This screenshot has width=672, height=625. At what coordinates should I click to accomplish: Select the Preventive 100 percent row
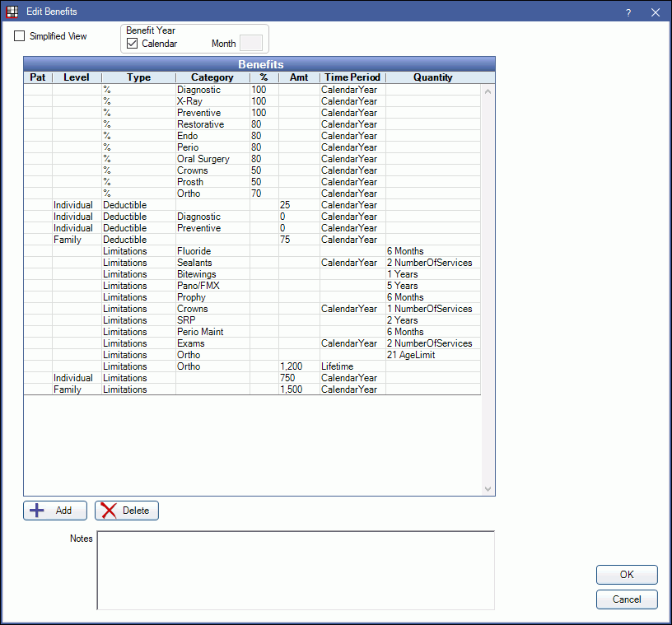pyautogui.click(x=252, y=113)
